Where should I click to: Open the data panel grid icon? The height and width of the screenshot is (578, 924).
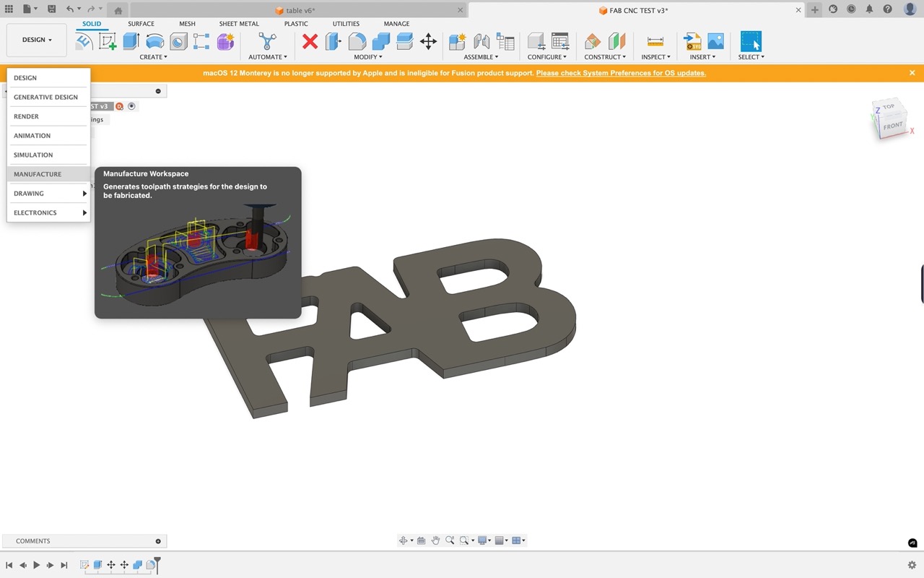click(9, 9)
